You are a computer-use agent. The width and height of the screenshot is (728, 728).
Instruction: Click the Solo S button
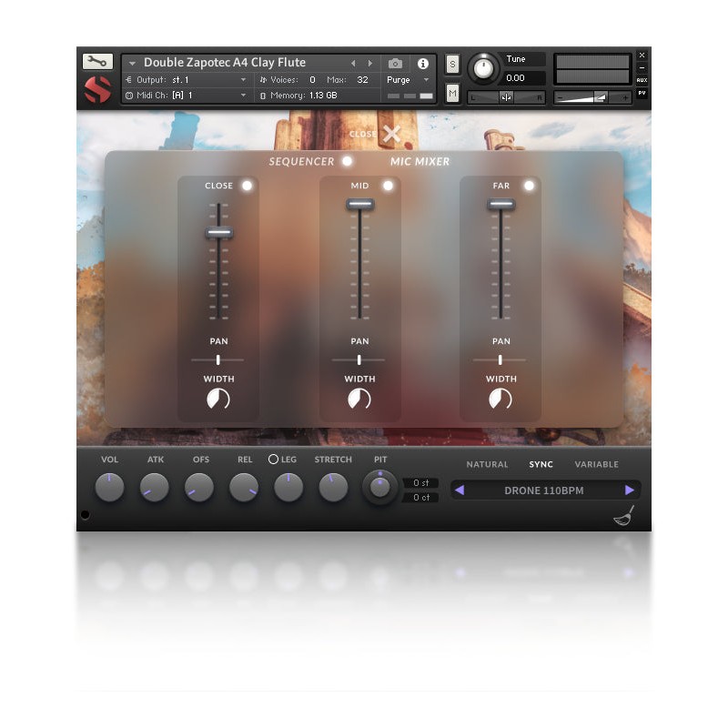(x=453, y=65)
